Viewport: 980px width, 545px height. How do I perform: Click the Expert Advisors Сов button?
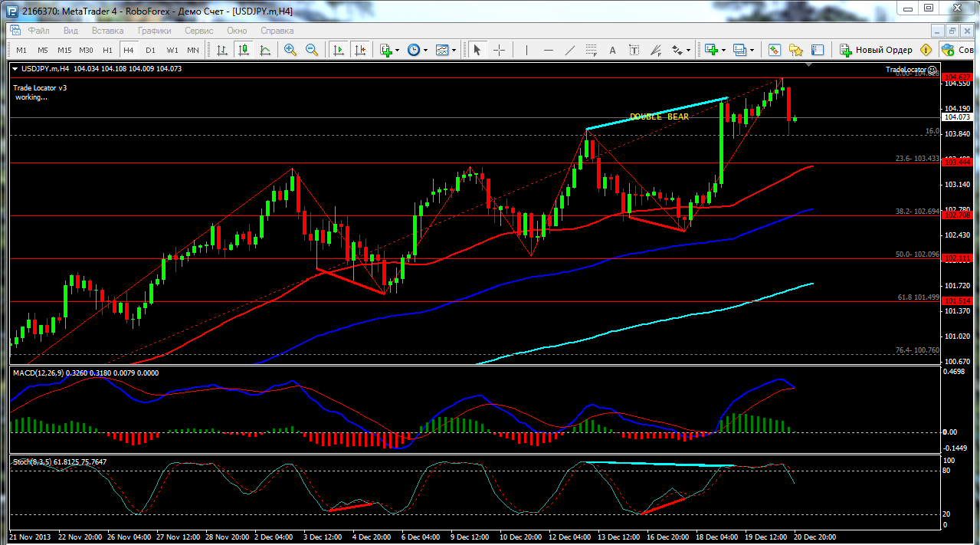[959, 50]
